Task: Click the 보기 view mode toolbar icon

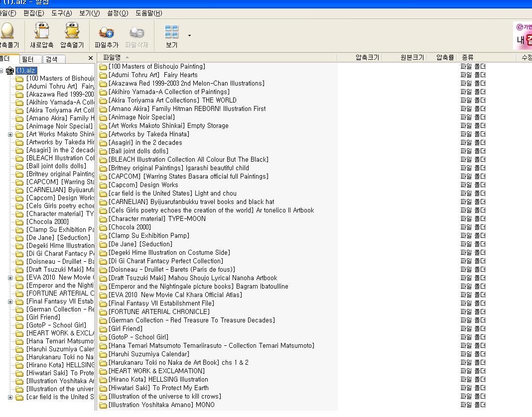Action: (x=171, y=32)
